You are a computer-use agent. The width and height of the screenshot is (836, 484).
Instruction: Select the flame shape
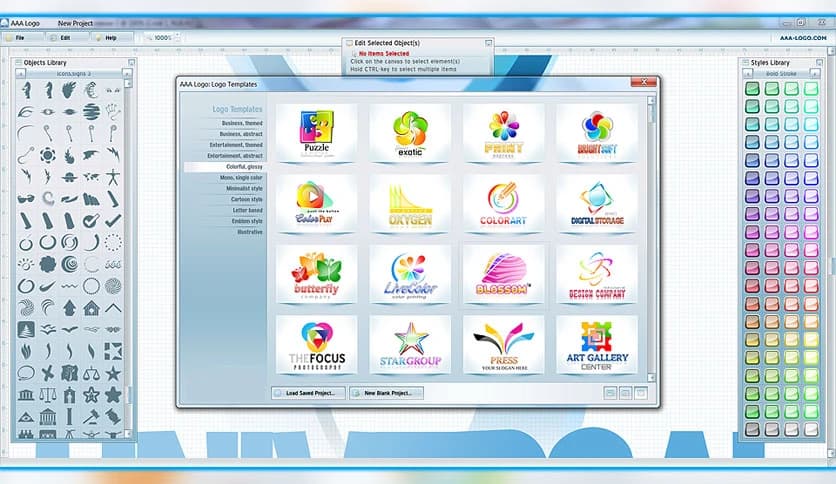tap(69, 155)
